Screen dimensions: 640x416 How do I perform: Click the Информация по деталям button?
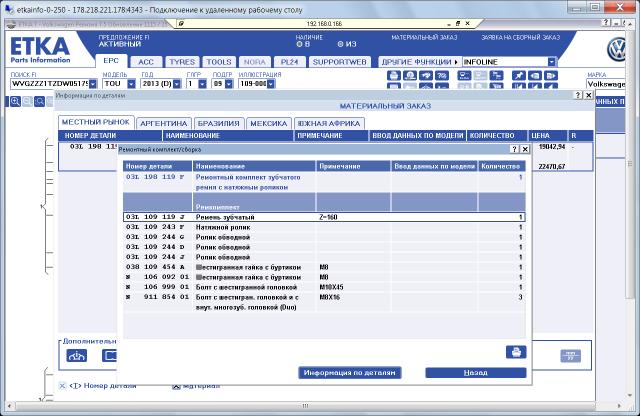tap(350, 373)
